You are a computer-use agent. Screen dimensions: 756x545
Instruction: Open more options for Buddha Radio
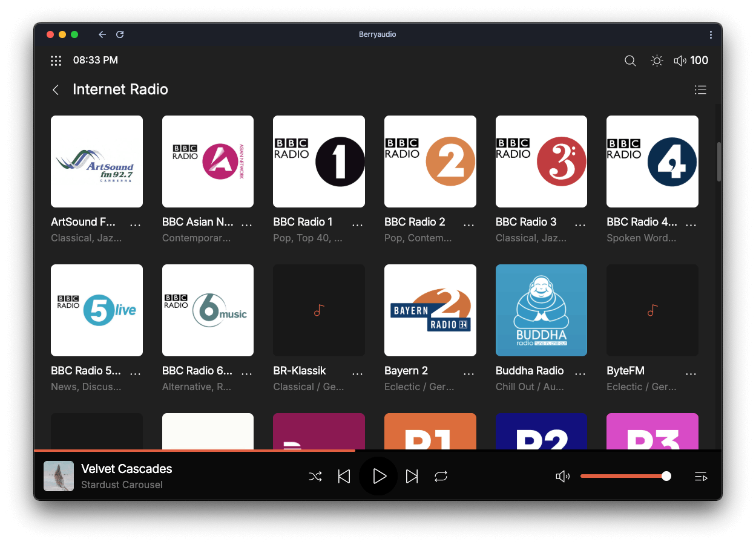point(580,373)
